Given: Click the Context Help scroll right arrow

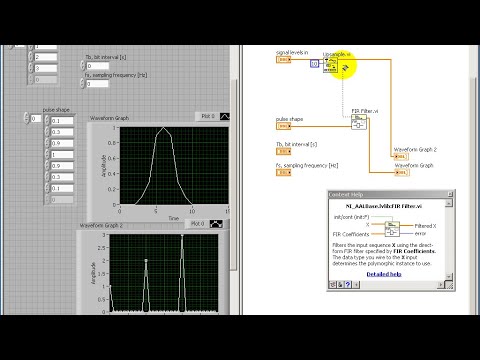Looking at the screenshot, I should pyautogui.click(x=441, y=284).
